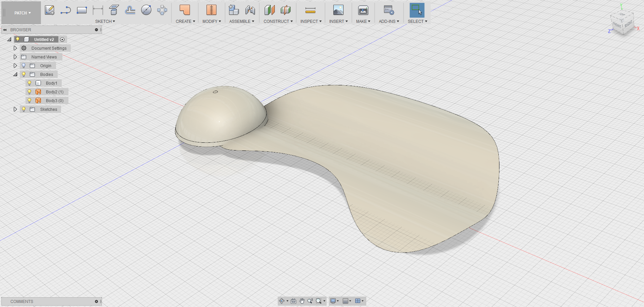Expand the Sketches folder
Screen dimensions: 644x307
(15, 109)
